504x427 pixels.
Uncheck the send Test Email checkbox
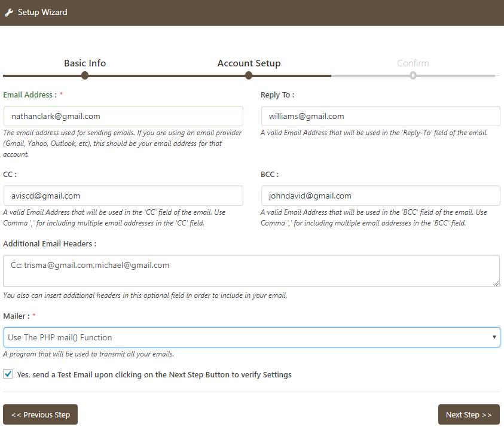point(8,374)
